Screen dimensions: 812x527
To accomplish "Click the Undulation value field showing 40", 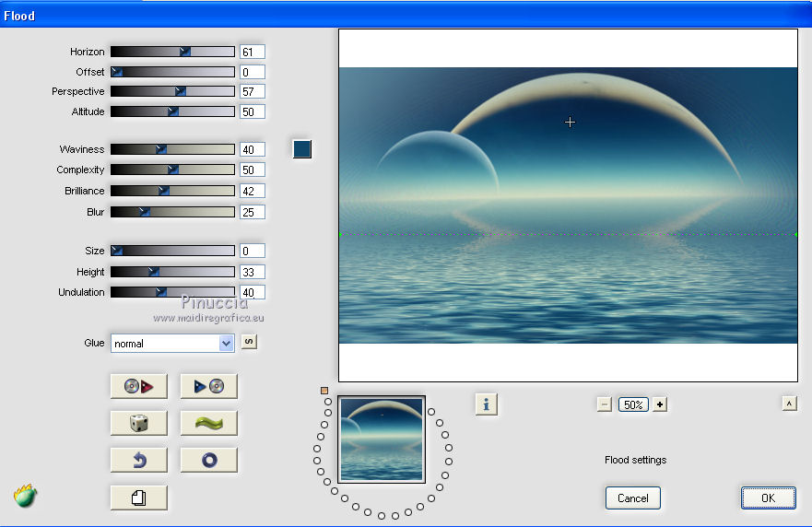I will click(253, 292).
